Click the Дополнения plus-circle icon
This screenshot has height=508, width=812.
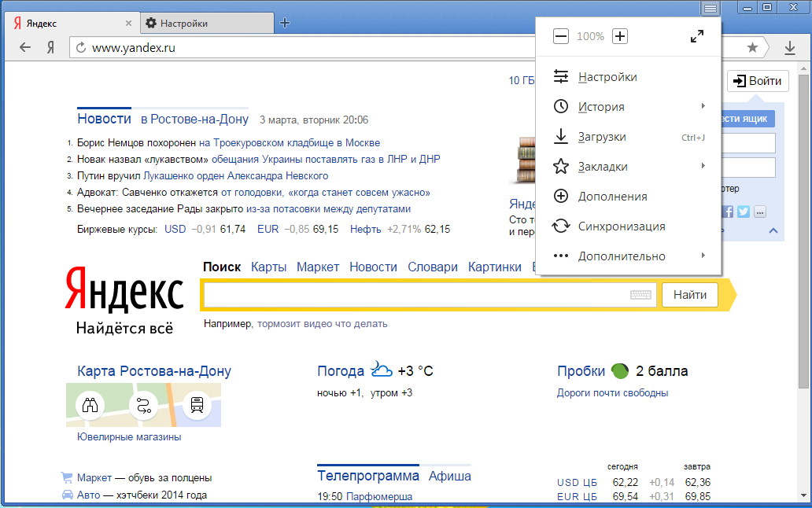(561, 196)
